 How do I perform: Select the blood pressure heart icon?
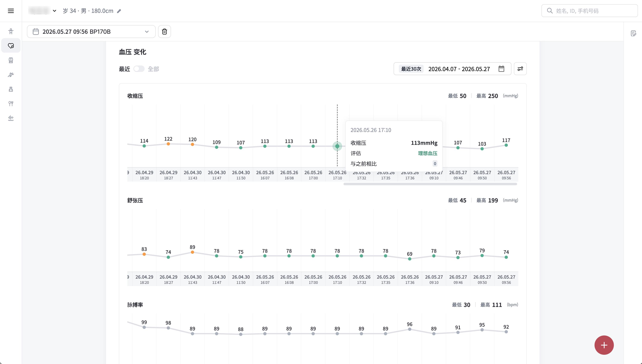click(11, 46)
